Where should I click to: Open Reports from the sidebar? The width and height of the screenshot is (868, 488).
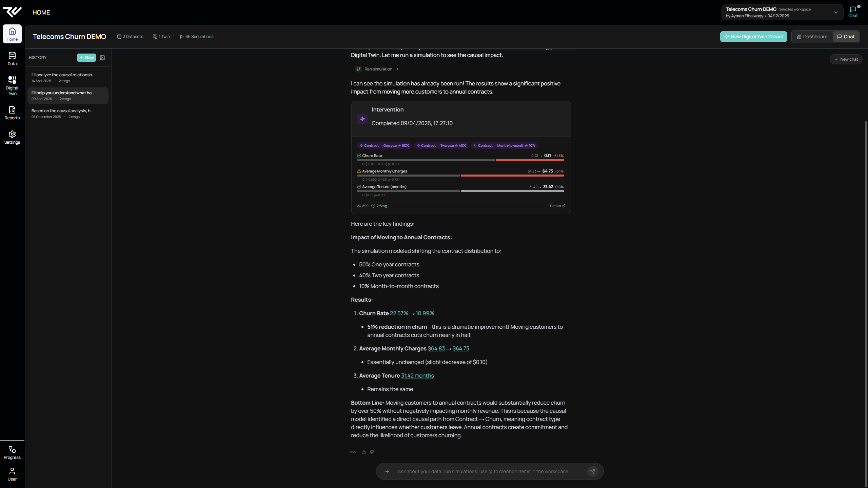pyautogui.click(x=12, y=113)
